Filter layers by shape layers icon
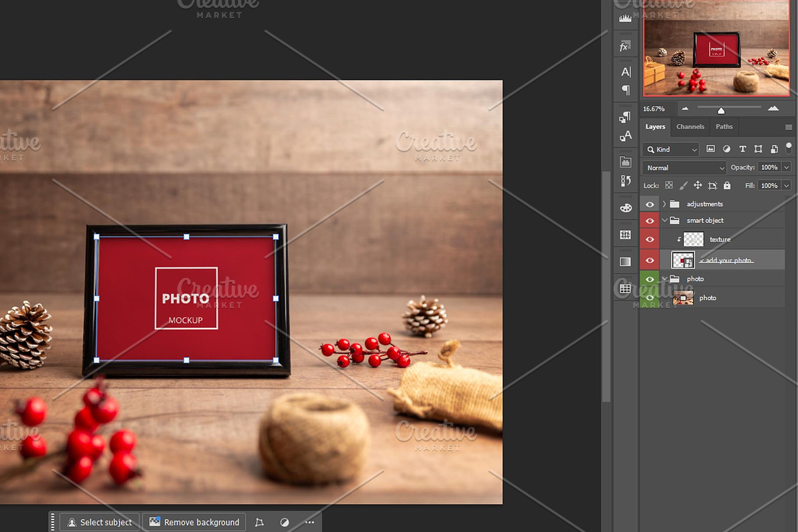Image resolution: width=798 pixels, height=532 pixels. 759,149
